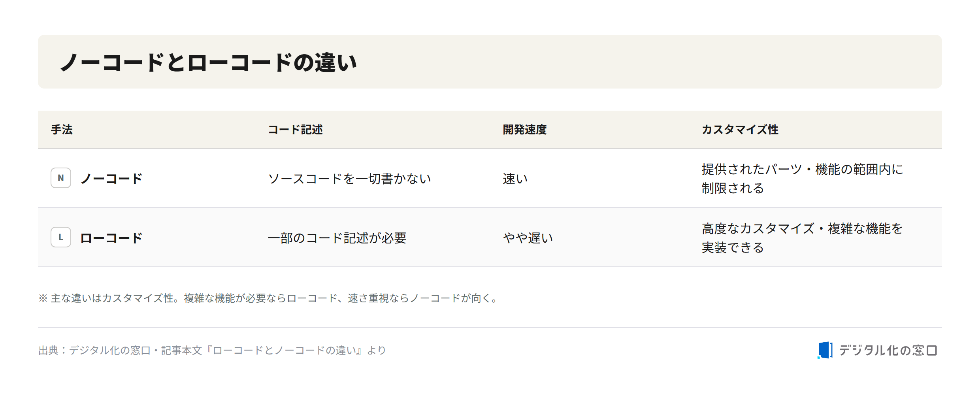The image size is (980, 396).
Task: Click the ローコード row label
Action: pos(111,238)
